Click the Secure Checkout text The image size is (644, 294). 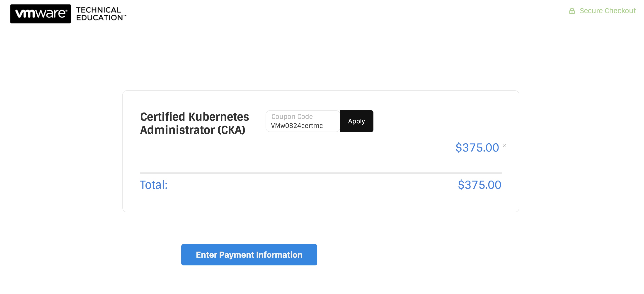[x=608, y=11]
